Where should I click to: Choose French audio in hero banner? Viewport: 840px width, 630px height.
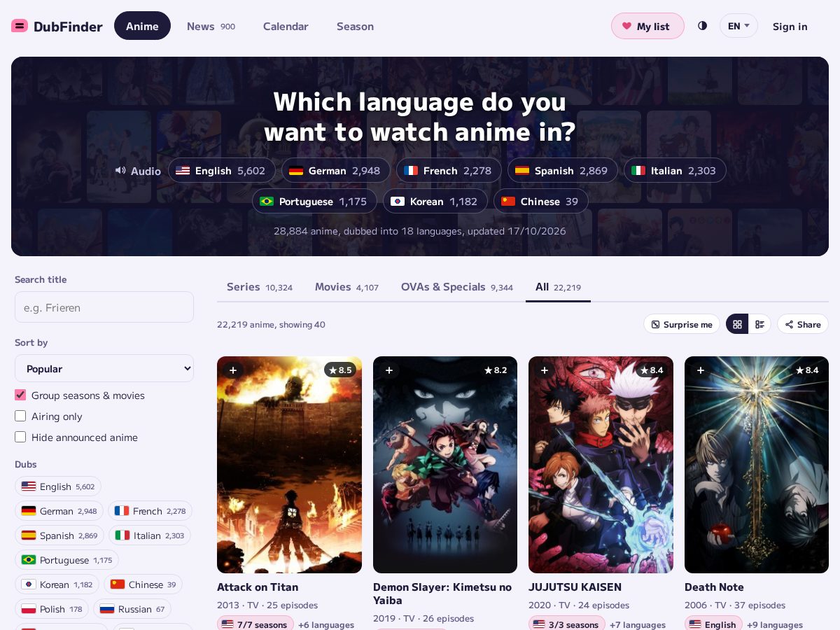449,170
